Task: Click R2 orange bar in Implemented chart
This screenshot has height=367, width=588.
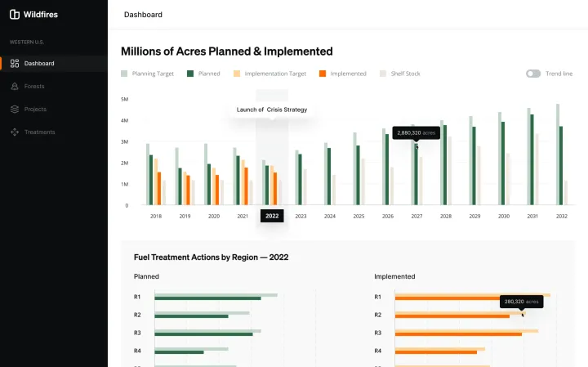Action: 452,316
